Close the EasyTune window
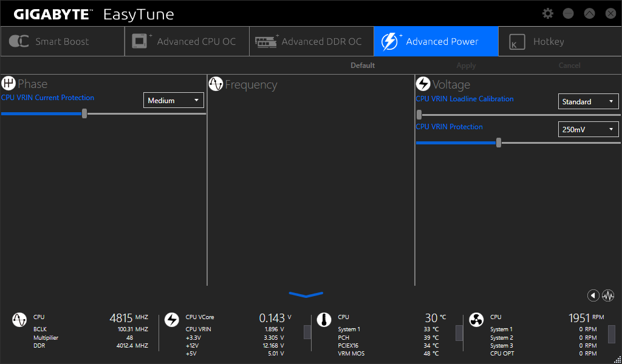This screenshot has width=622, height=364. pyautogui.click(x=610, y=13)
